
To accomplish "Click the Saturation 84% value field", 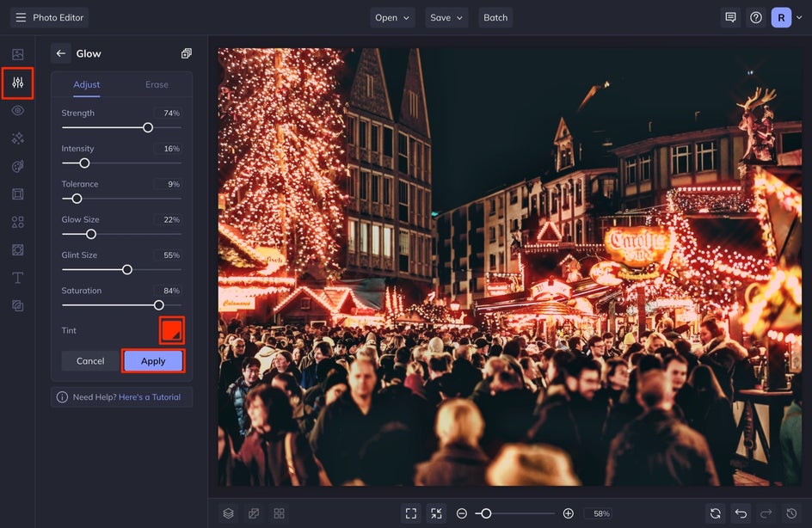I will tap(168, 291).
